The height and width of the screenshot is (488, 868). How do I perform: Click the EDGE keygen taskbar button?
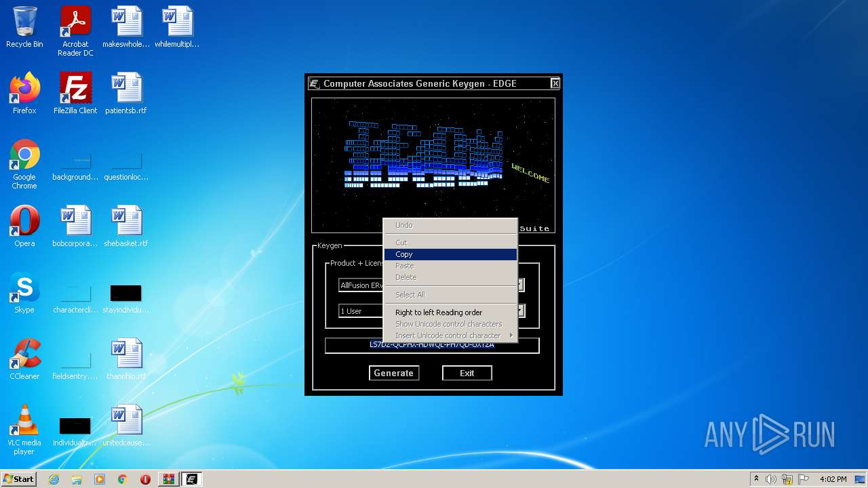click(x=191, y=479)
